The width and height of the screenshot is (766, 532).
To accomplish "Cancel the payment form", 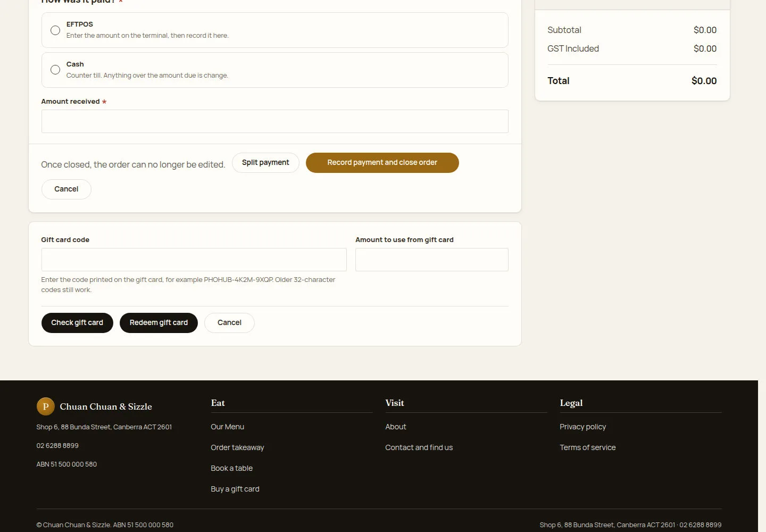I will (66, 189).
